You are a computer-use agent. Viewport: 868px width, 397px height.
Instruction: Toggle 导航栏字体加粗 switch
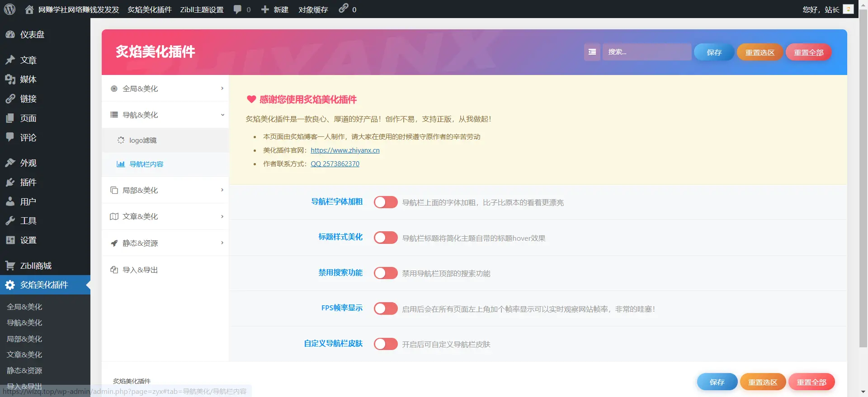[x=386, y=202]
